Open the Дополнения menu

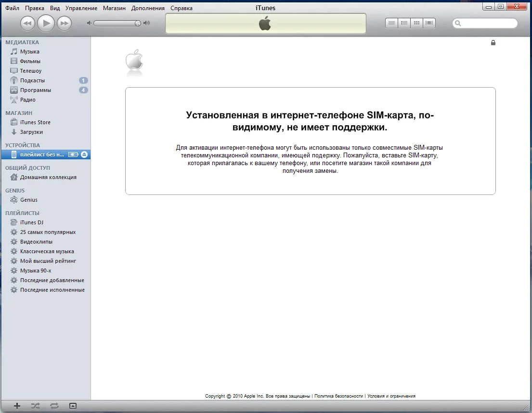pyautogui.click(x=148, y=8)
